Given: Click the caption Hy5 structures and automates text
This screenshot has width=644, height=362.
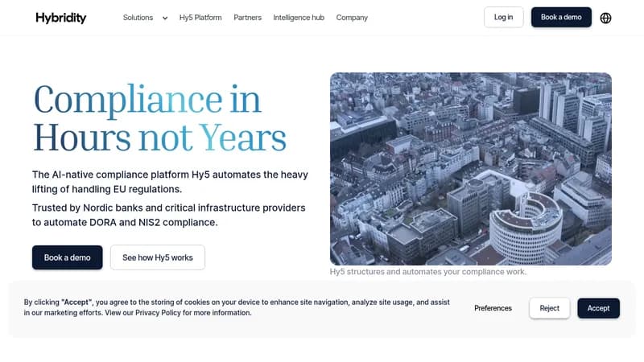Looking at the screenshot, I should point(428,272).
